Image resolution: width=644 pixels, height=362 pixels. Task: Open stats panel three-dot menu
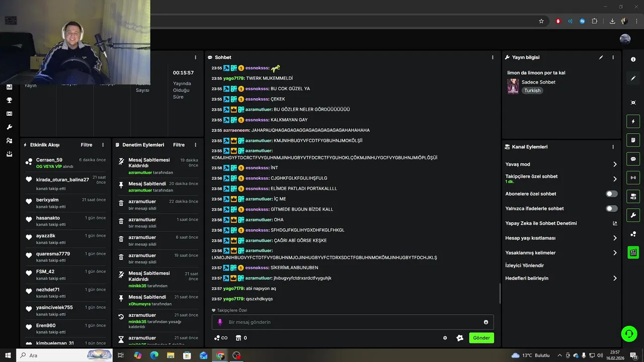click(x=195, y=57)
